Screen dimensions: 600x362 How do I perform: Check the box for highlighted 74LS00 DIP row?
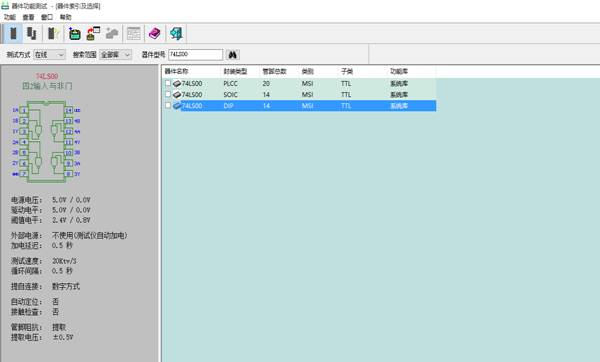point(168,105)
